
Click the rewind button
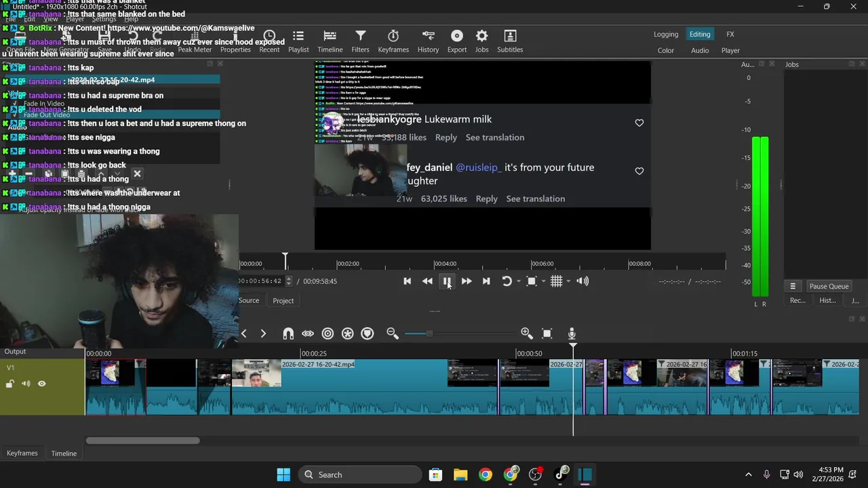point(427,281)
